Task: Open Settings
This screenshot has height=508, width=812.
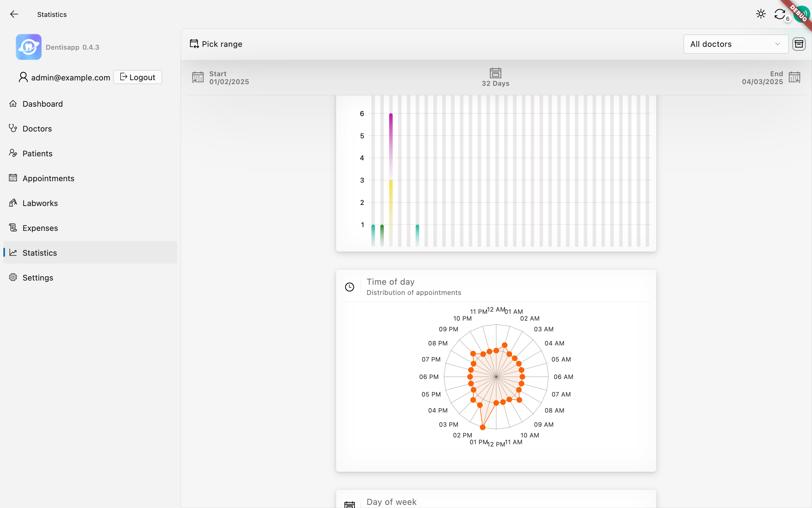Action: [90, 278]
